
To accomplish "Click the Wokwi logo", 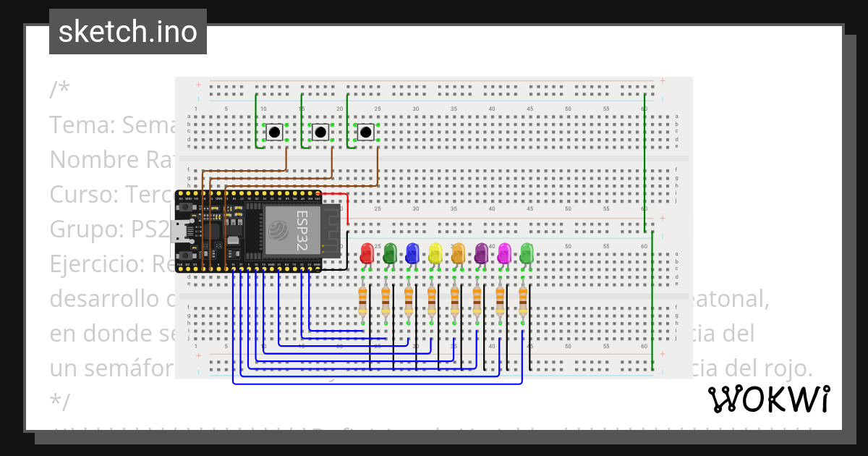I will point(770,399).
